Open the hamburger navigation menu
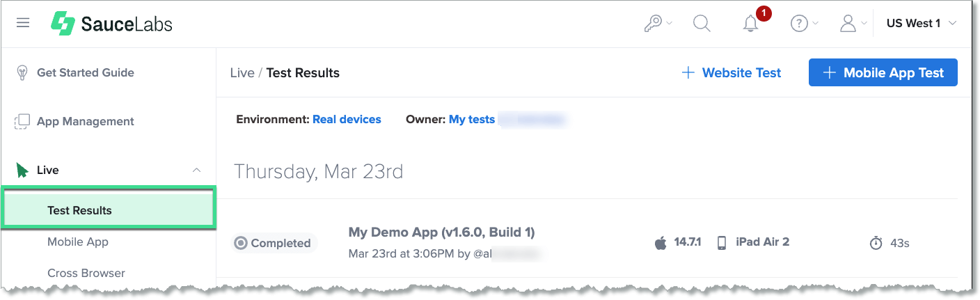The width and height of the screenshot is (980, 300). [23, 23]
